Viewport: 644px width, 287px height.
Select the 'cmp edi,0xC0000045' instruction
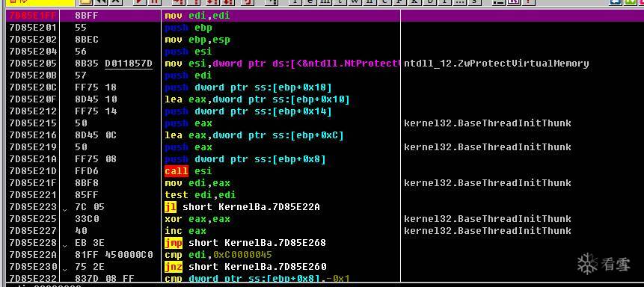tap(218, 254)
